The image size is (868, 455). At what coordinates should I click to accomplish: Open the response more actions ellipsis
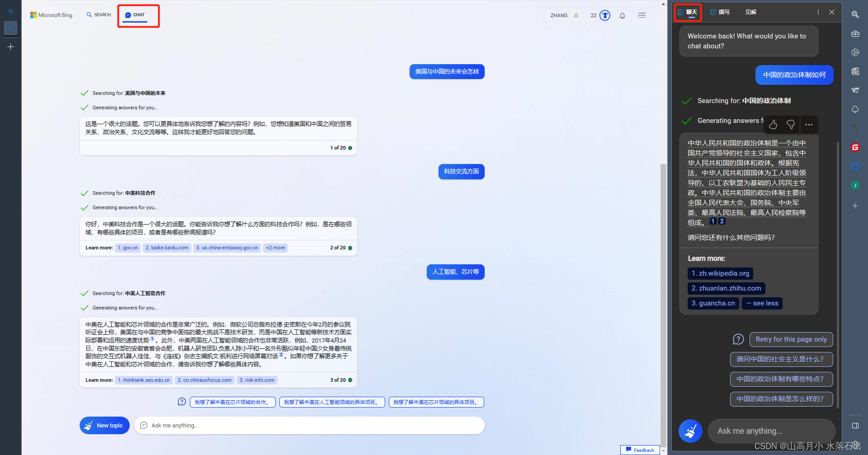click(x=809, y=124)
